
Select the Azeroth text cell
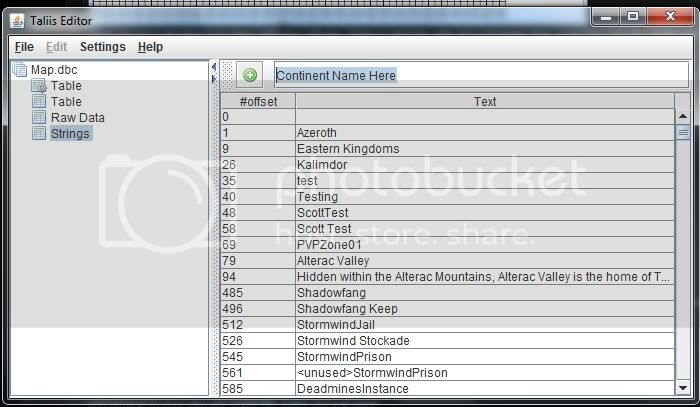tap(485, 133)
